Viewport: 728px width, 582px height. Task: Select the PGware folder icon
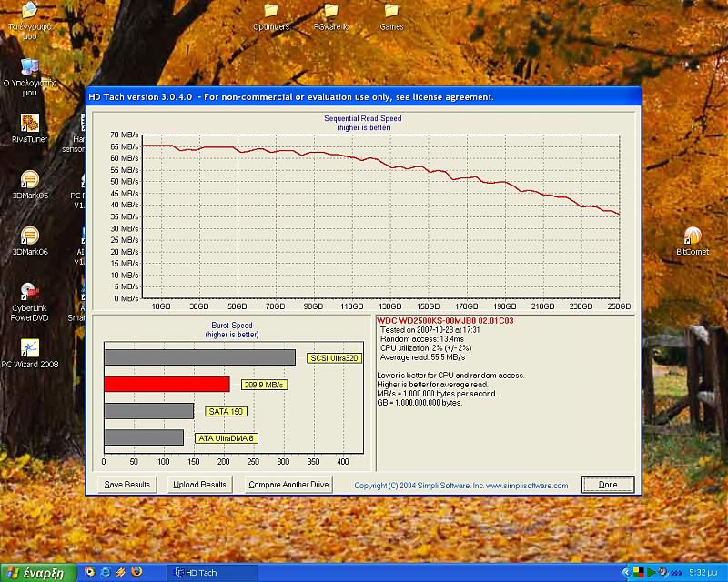(330, 16)
